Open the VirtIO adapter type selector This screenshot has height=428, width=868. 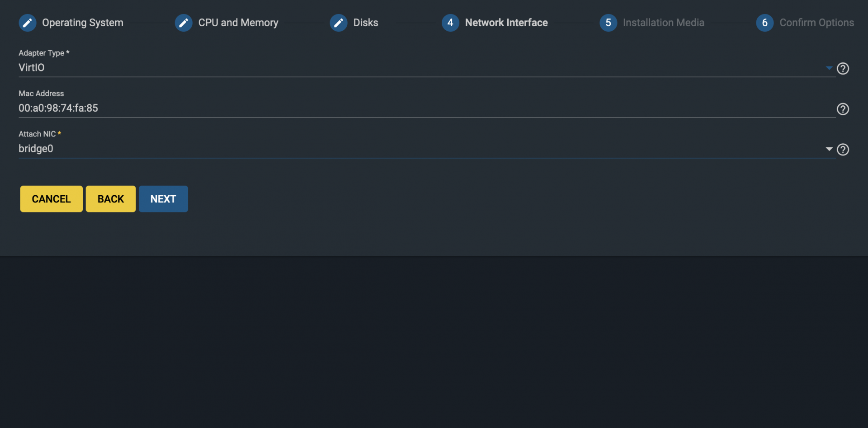tap(427, 68)
